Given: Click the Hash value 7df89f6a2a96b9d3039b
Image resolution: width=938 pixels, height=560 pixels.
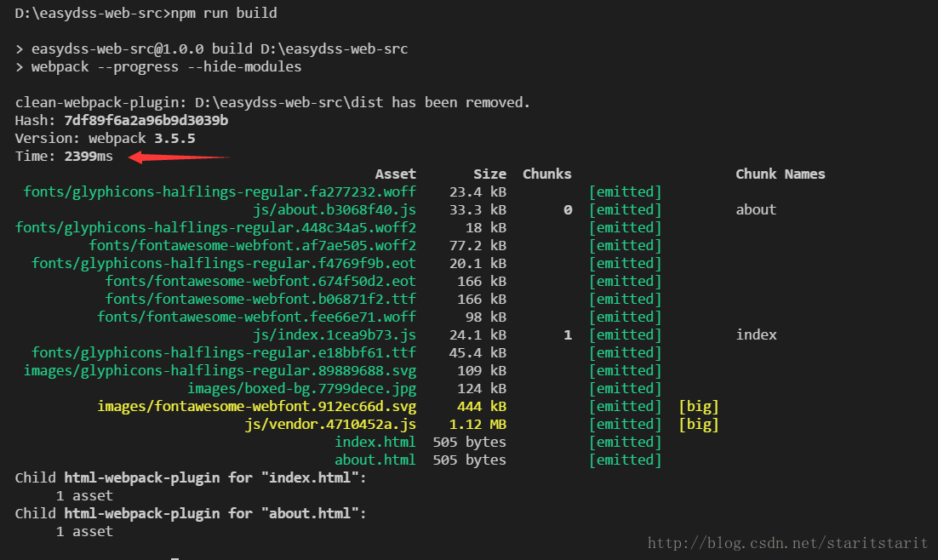Looking at the screenshot, I should tap(146, 120).
